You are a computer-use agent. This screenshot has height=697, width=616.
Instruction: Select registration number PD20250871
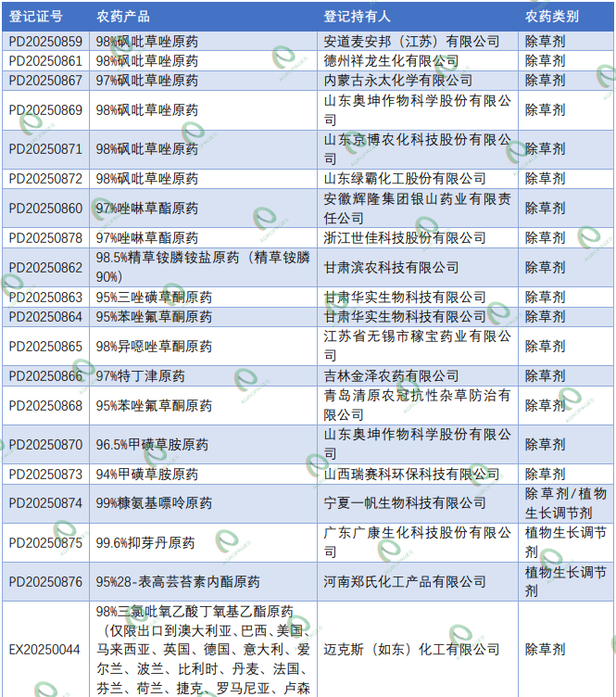coord(45,149)
